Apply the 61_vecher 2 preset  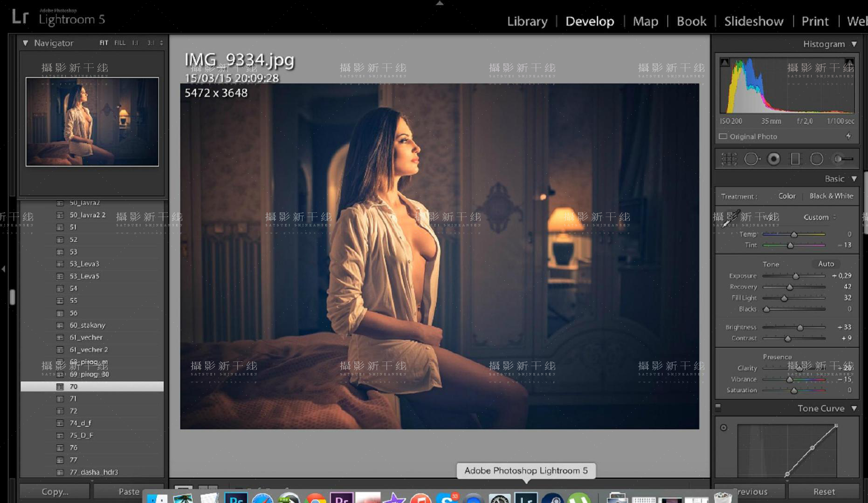(x=92, y=350)
